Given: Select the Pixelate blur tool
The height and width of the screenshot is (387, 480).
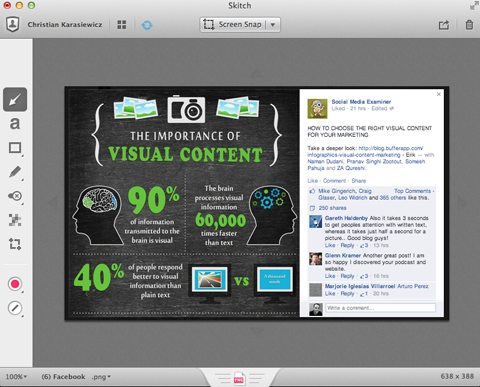Looking at the screenshot, I should 15,220.
